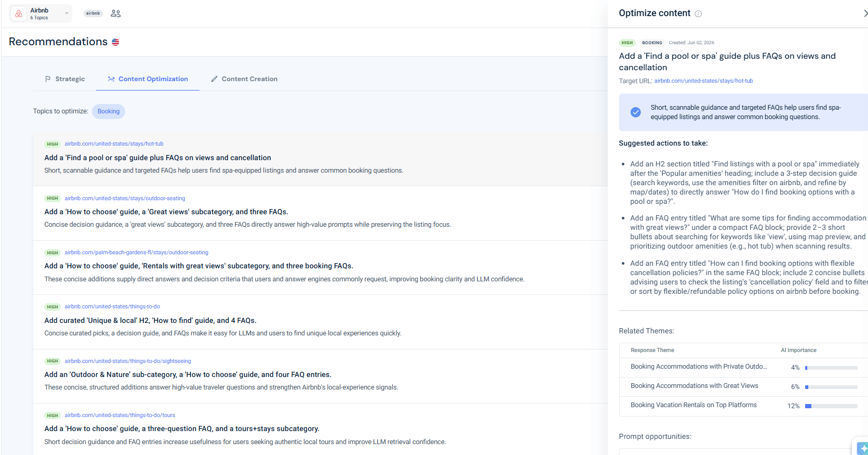The image size is (868, 455).
Task: Select 'Great views' subcategory and three FAQs recommendation
Action: click(166, 212)
